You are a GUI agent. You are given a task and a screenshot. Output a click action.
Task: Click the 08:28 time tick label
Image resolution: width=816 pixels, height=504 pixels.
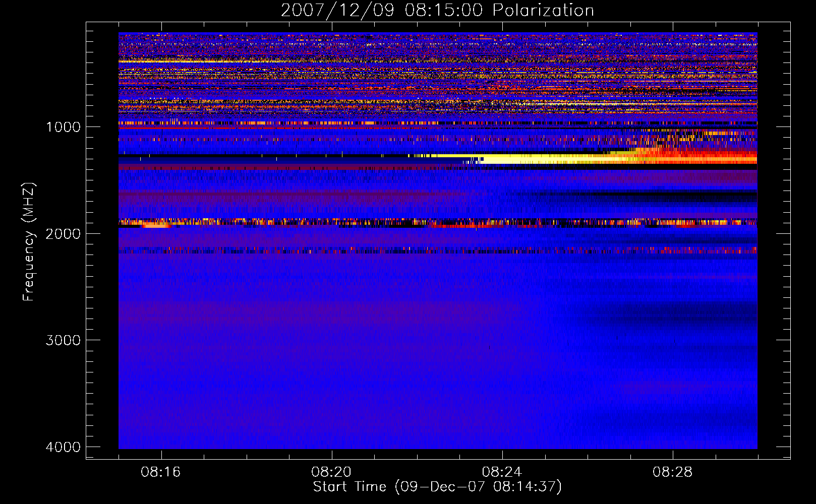click(x=672, y=472)
